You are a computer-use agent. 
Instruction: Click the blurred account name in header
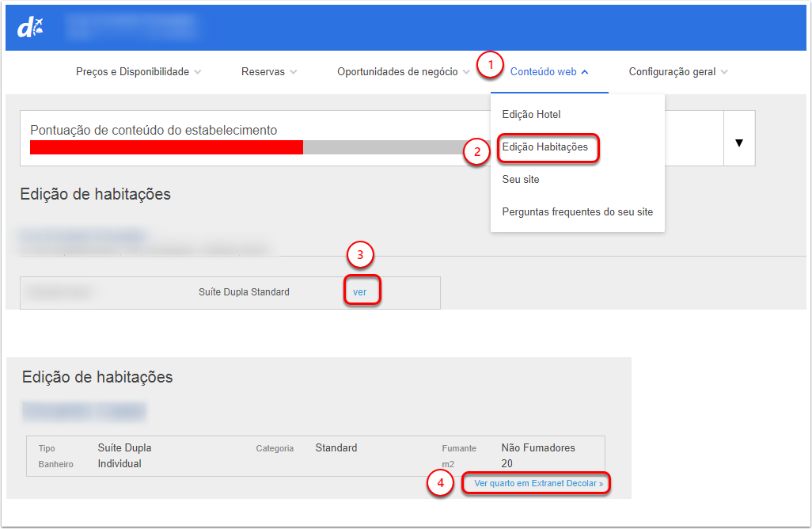pos(131,26)
